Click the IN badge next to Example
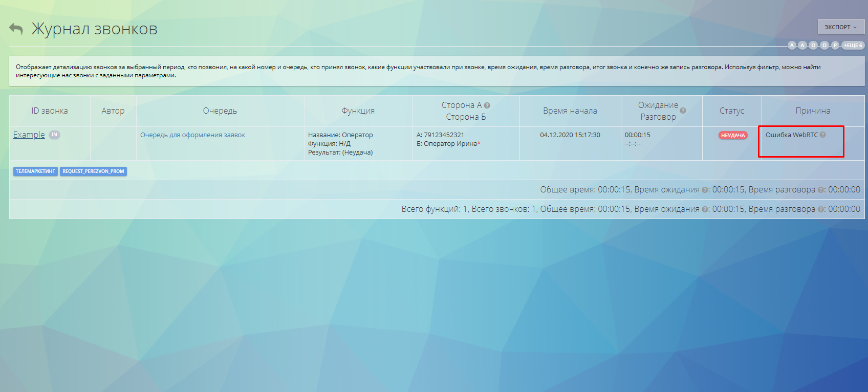The image size is (868, 392). point(54,135)
